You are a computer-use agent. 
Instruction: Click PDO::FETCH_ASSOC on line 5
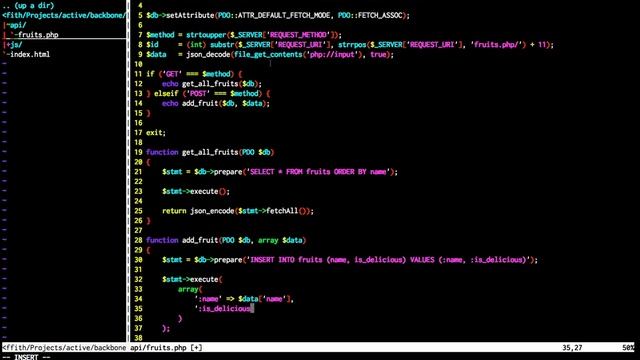[370, 15]
